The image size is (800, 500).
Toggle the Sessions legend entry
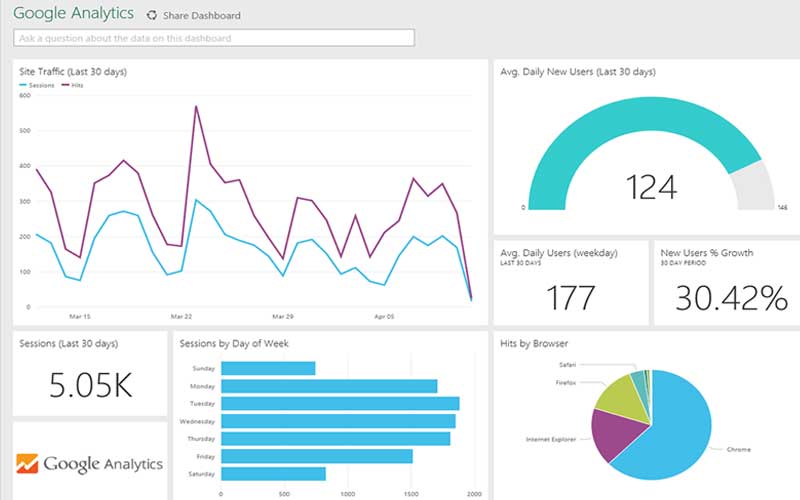pos(40,86)
